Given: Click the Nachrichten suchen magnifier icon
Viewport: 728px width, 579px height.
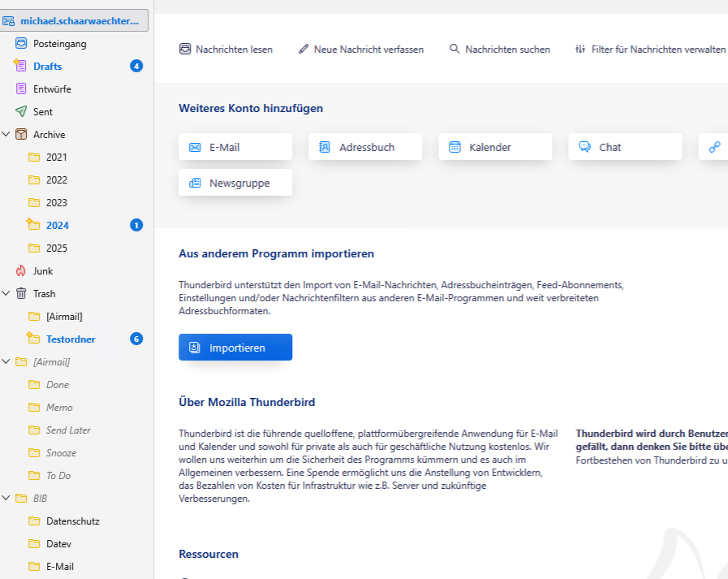Looking at the screenshot, I should 454,50.
